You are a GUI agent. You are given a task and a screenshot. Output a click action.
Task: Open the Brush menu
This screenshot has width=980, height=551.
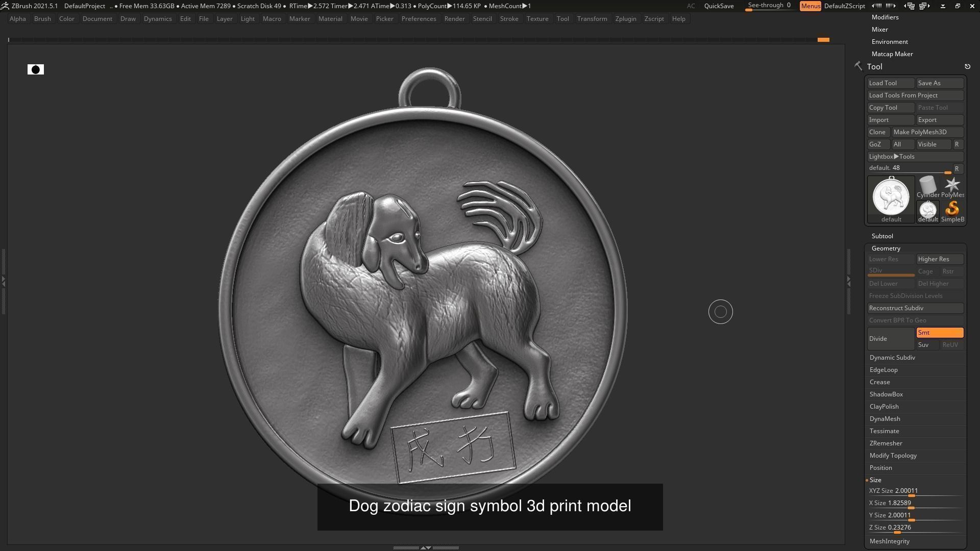pos(42,19)
